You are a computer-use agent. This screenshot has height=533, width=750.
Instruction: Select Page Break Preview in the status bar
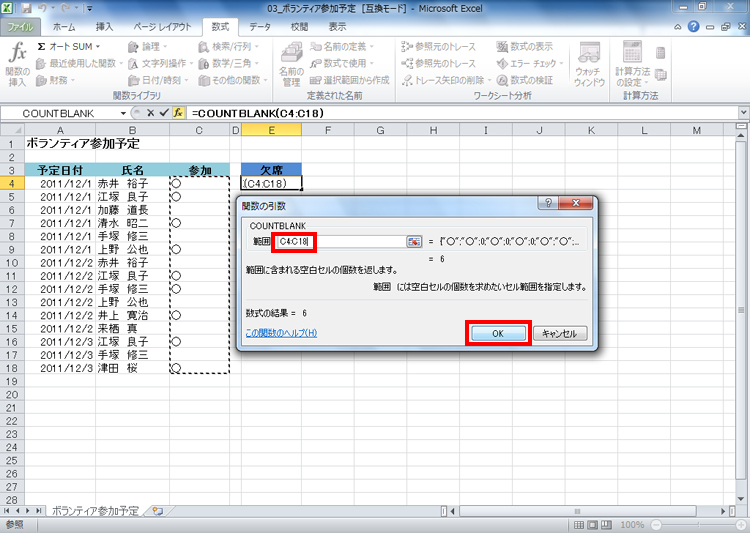click(x=606, y=525)
